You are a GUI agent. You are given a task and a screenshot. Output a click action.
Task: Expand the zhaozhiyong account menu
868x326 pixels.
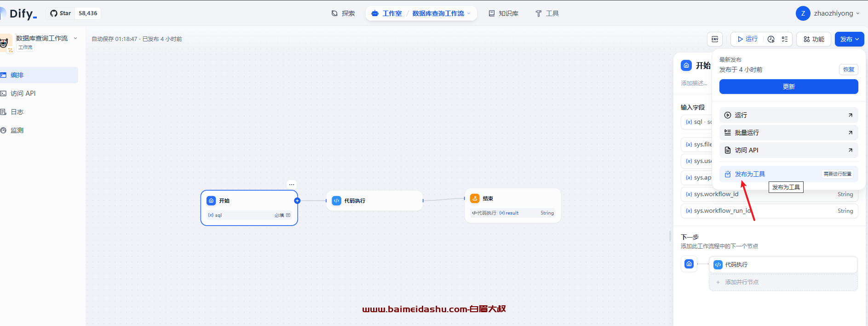click(x=837, y=13)
